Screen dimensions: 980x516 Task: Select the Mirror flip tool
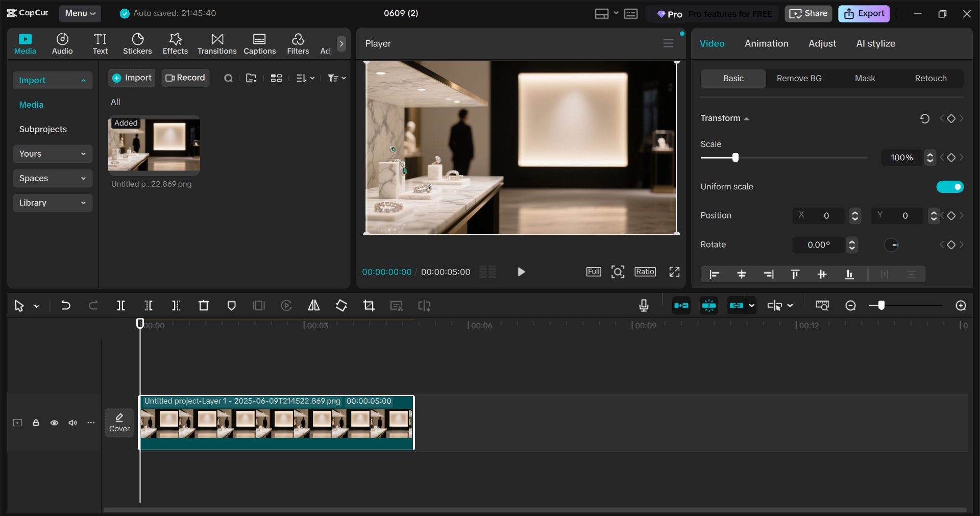tap(314, 306)
